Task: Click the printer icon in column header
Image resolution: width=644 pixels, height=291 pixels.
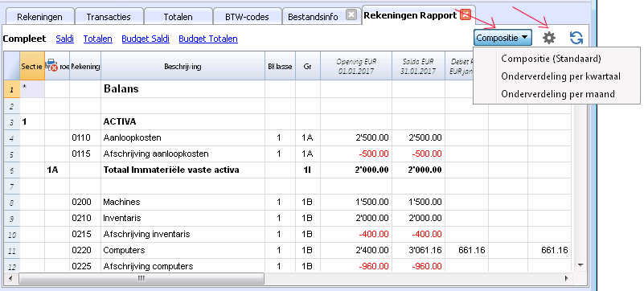Action: pyautogui.click(x=51, y=66)
